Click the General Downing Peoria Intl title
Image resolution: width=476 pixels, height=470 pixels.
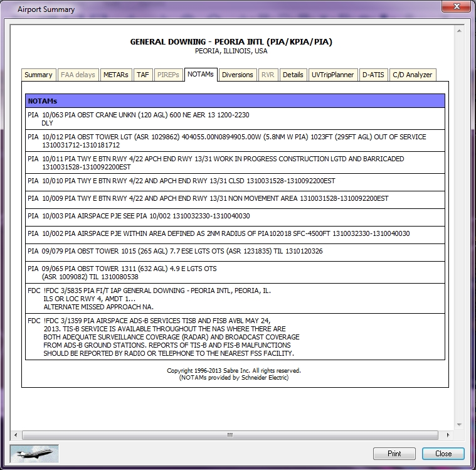pyautogui.click(x=231, y=41)
